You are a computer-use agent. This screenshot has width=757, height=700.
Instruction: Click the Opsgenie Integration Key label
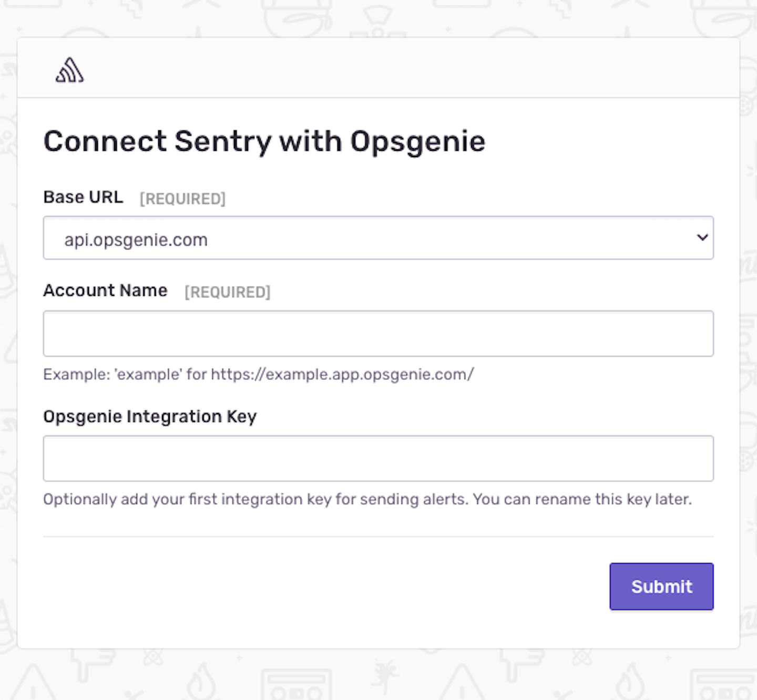[x=150, y=416]
